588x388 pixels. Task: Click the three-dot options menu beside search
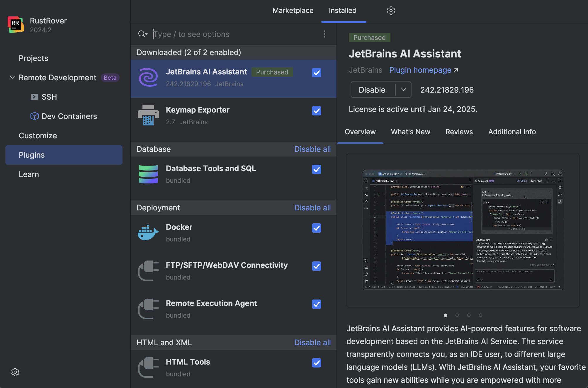pos(324,34)
